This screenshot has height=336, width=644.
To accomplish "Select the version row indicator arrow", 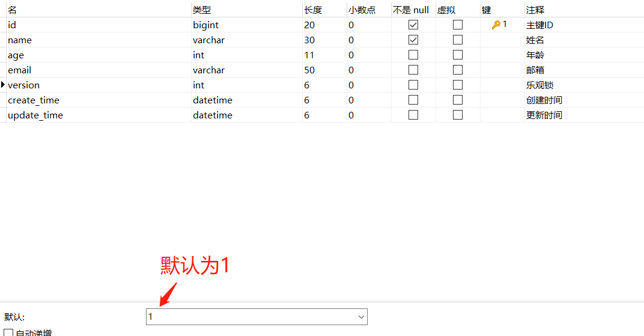I will point(3,85).
